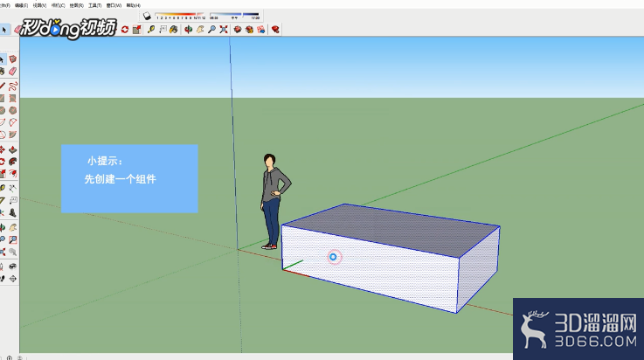644x360 pixels.
Task: Select the Section Plane tool
Action: click(13, 279)
